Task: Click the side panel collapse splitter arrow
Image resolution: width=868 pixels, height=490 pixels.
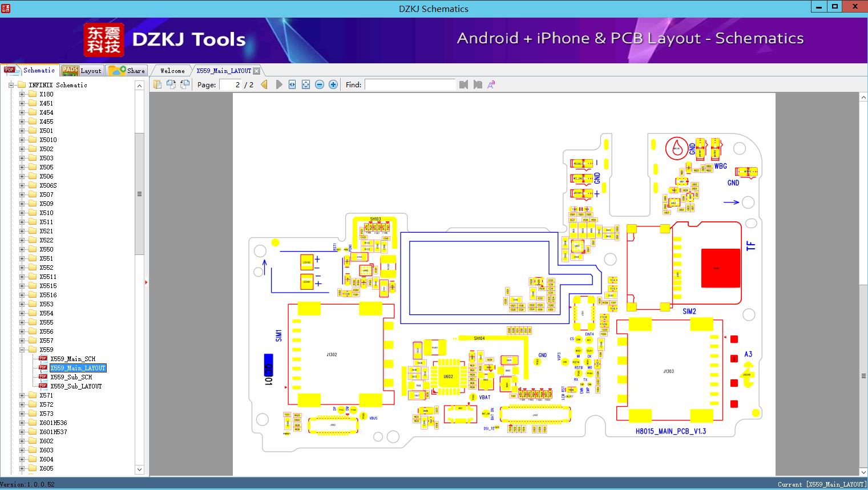Action: [x=146, y=282]
